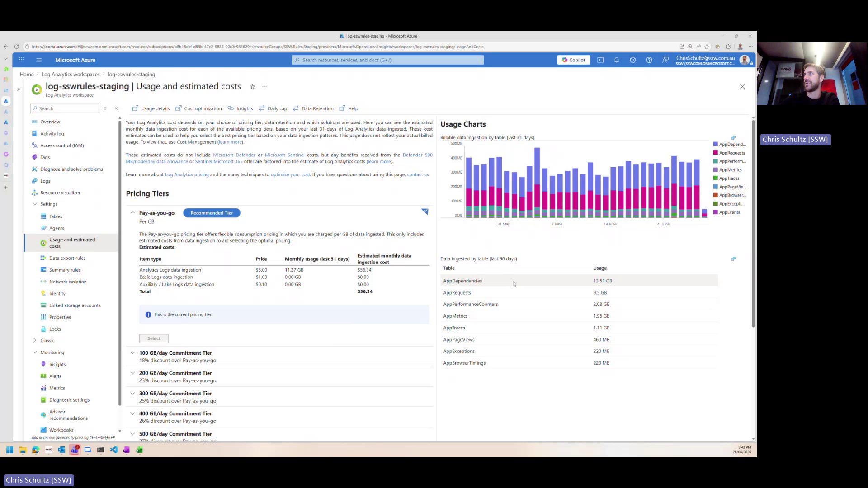Open the Microsoft Sentinel link
868x488 pixels.
pos(284,155)
